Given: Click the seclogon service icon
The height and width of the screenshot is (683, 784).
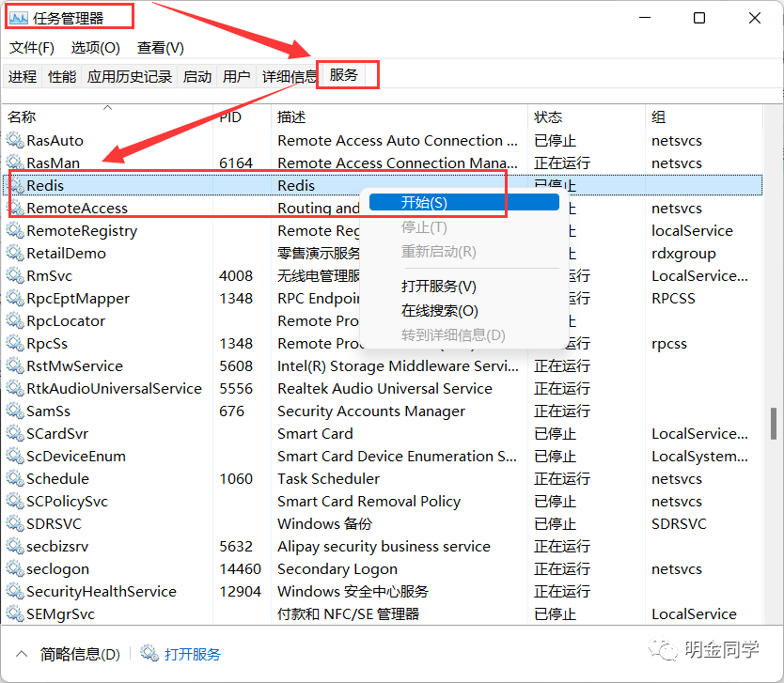Looking at the screenshot, I should 17,568.
